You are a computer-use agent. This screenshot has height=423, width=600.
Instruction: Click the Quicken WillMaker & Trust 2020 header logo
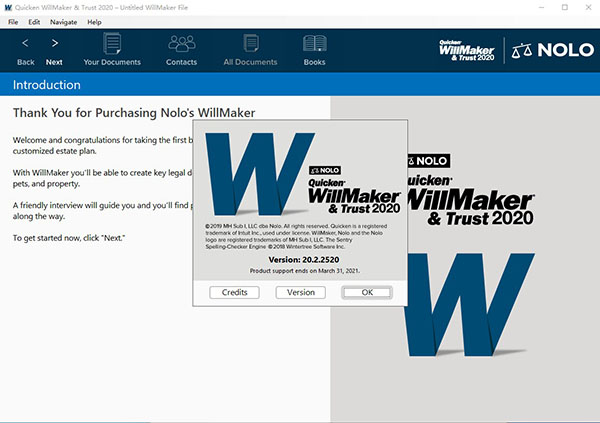pyautogui.click(x=467, y=51)
